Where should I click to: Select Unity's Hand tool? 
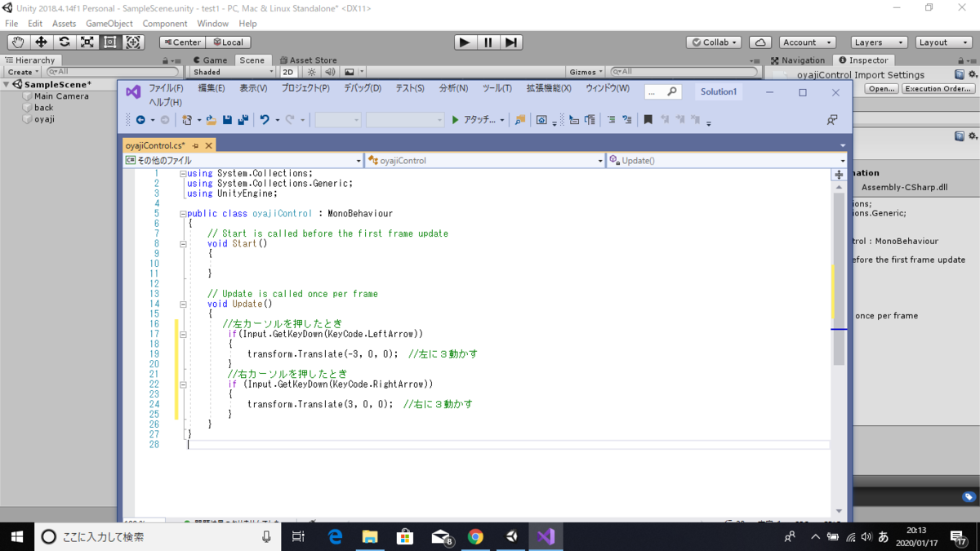point(18,42)
